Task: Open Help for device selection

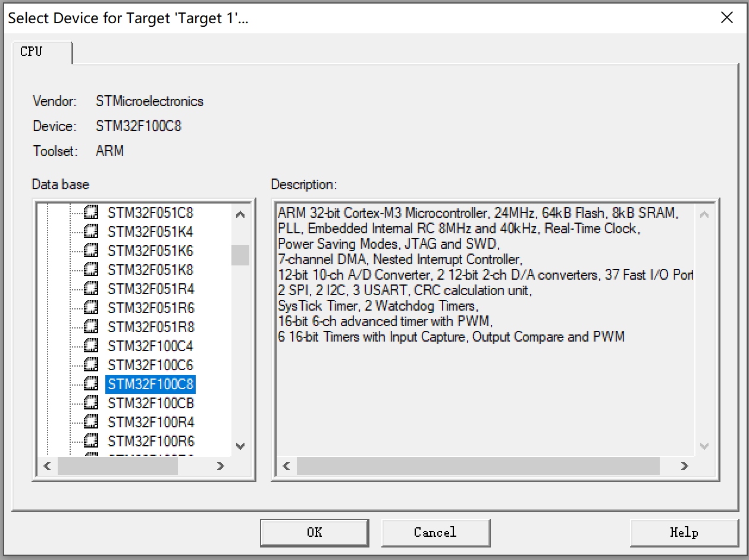Action: 684,532
